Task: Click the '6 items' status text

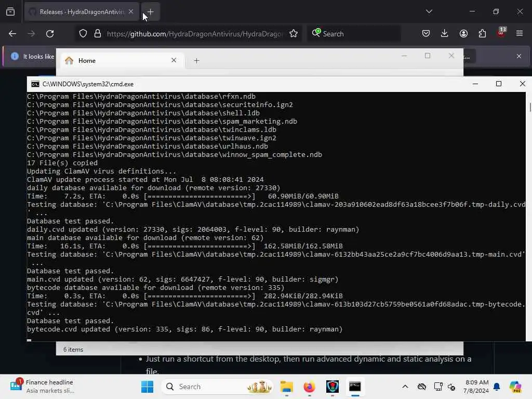Action: point(73,350)
